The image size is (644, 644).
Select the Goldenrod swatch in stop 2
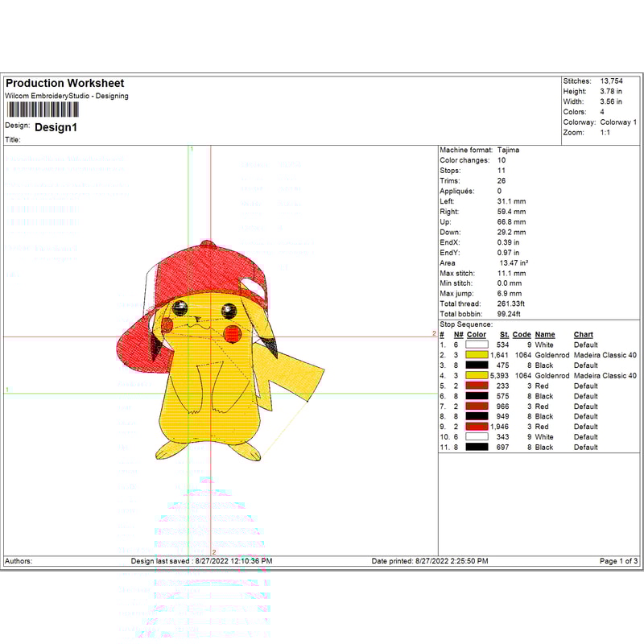point(477,355)
